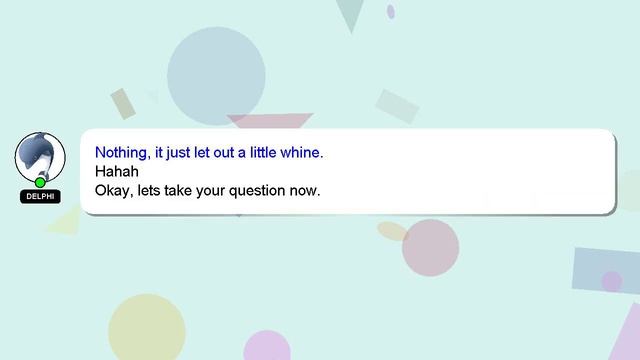Click the pale yellow triangle under avatar
This screenshot has height=360, width=640.
click(65, 221)
